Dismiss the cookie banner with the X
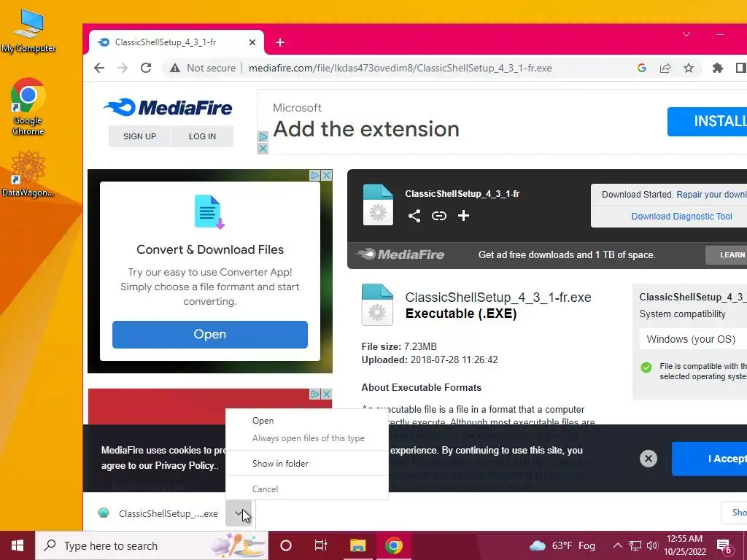This screenshot has width=747, height=560. 648,459
